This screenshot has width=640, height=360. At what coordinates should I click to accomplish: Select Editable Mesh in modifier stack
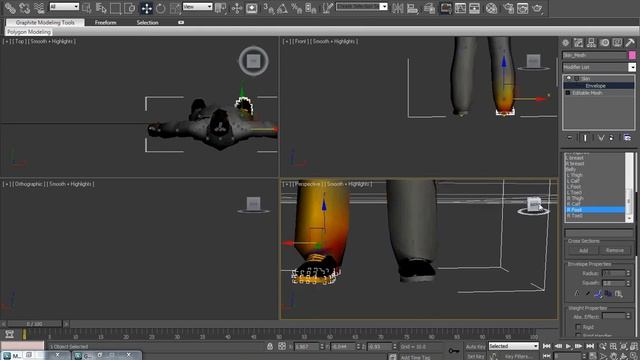click(587, 93)
